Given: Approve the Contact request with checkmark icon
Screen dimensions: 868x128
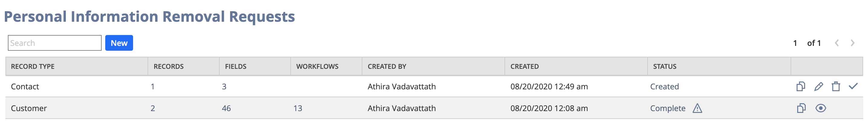Looking at the screenshot, I should click(853, 86).
